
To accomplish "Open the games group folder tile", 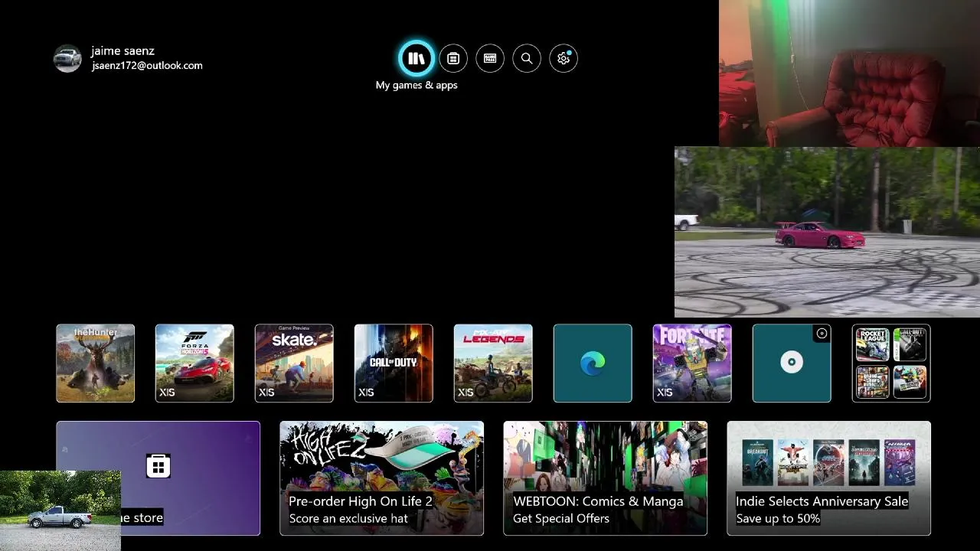I will [x=891, y=364].
